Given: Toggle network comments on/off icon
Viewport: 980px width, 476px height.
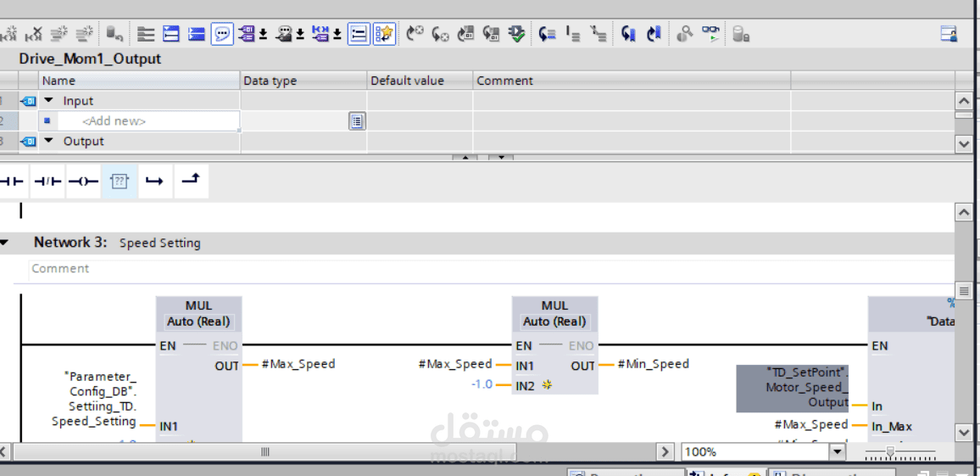Looking at the screenshot, I should 359,34.
